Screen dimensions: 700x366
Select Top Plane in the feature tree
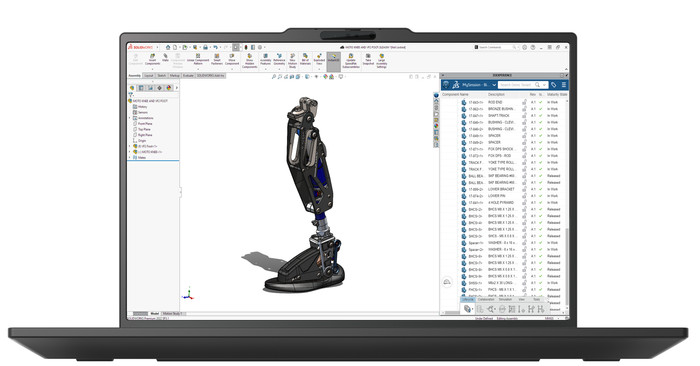(144, 129)
